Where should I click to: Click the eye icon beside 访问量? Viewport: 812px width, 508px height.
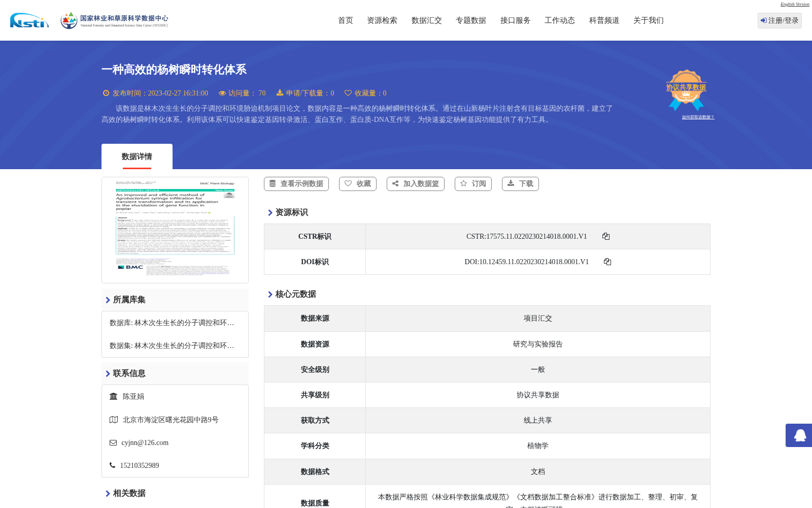[222, 93]
